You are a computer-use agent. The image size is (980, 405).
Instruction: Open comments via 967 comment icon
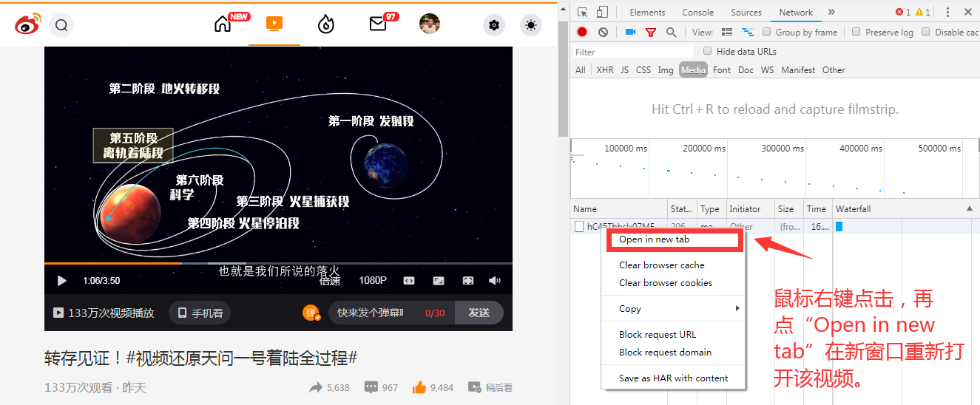coord(371,387)
